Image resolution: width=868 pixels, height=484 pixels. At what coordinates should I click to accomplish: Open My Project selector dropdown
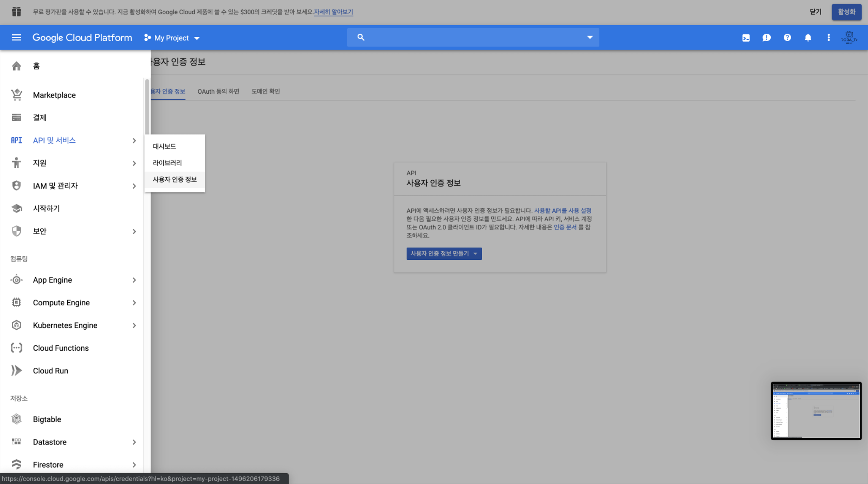click(x=172, y=38)
